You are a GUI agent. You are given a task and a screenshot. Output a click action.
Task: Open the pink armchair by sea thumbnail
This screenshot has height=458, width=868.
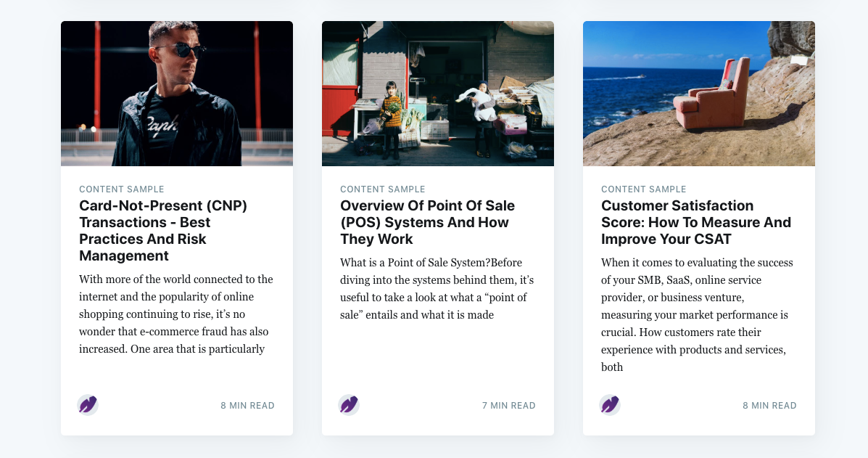(x=698, y=94)
